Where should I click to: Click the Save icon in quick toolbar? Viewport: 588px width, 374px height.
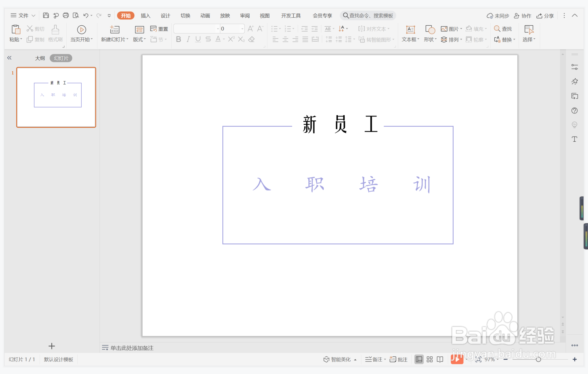46,15
